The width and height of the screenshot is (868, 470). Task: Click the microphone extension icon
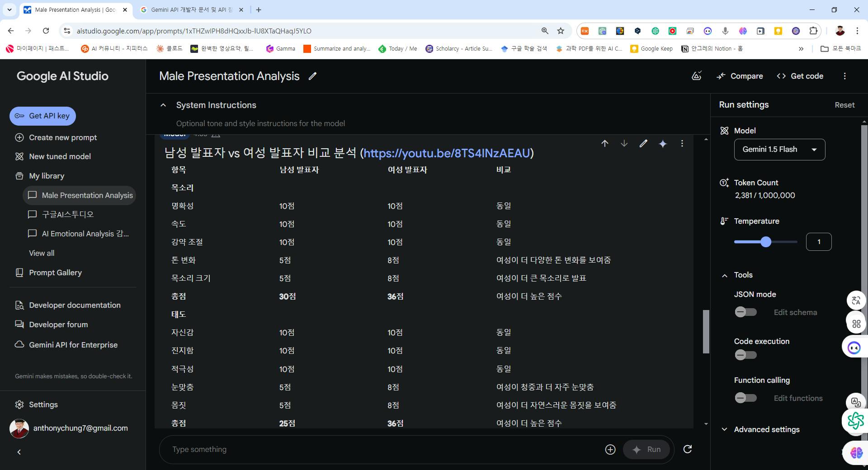tap(725, 31)
